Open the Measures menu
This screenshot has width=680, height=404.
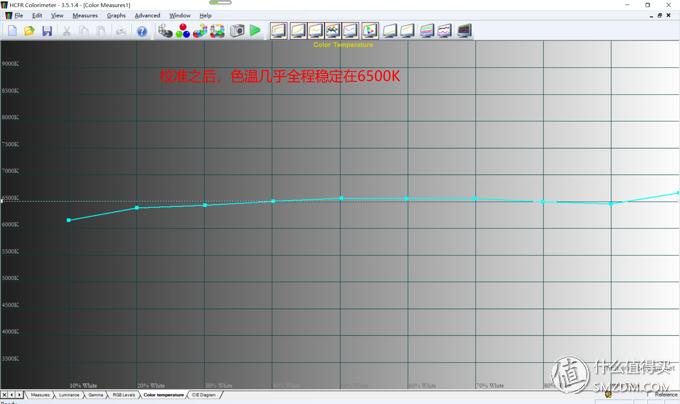tap(85, 16)
